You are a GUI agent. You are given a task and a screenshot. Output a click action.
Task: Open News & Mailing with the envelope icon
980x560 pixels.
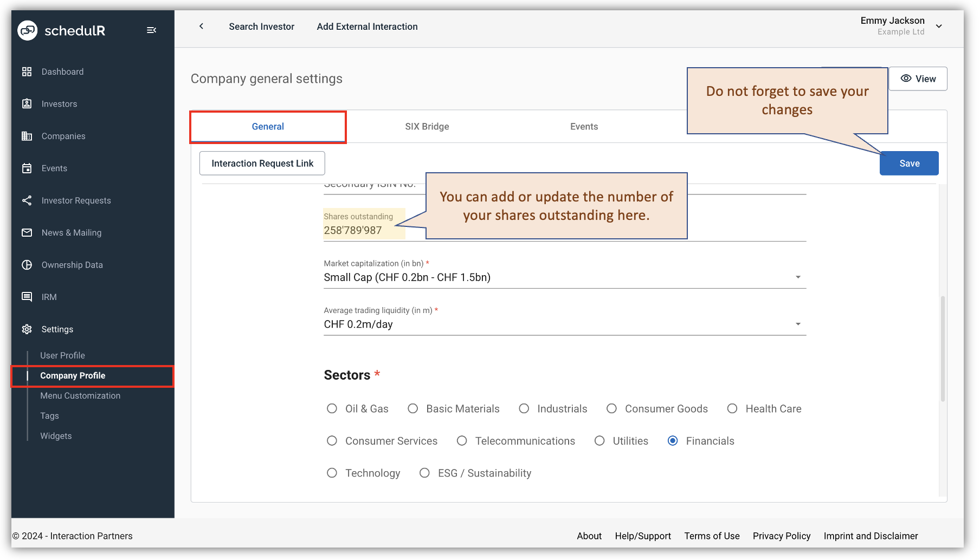(27, 232)
